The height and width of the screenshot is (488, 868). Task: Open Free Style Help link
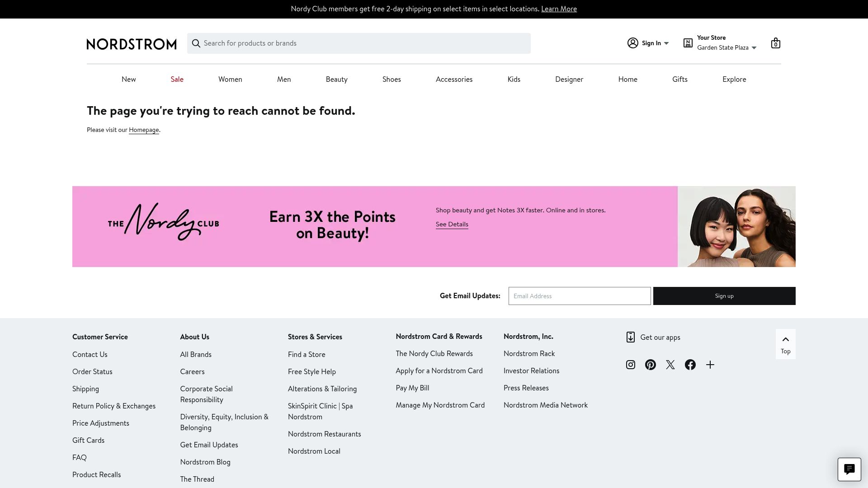tap(312, 372)
